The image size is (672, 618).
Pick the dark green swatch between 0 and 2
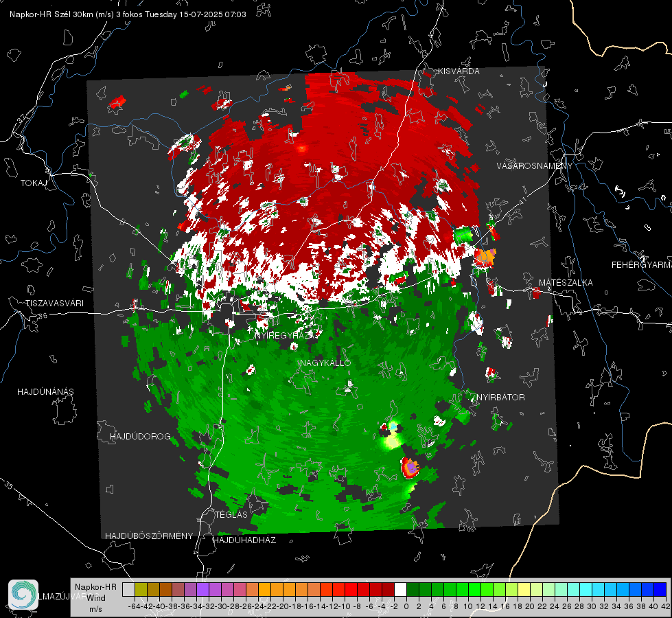(x=413, y=589)
